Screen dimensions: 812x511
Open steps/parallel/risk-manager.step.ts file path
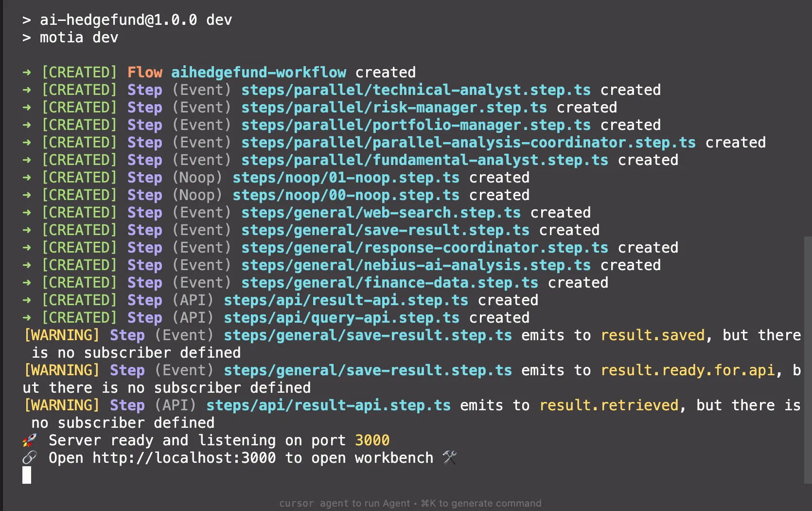point(394,108)
